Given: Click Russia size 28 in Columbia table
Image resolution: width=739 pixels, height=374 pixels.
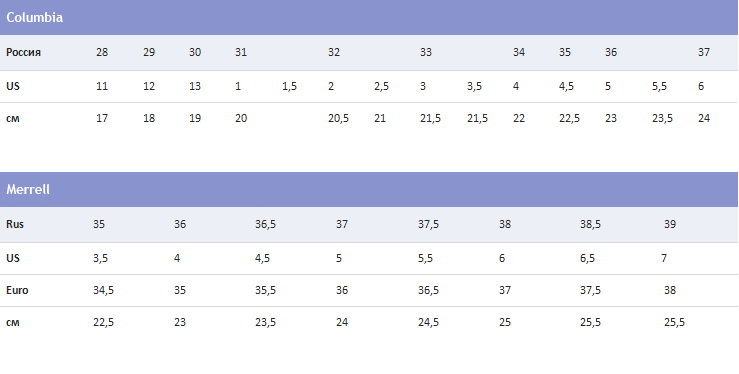Looking at the screenshot, I should click(102, 52).
